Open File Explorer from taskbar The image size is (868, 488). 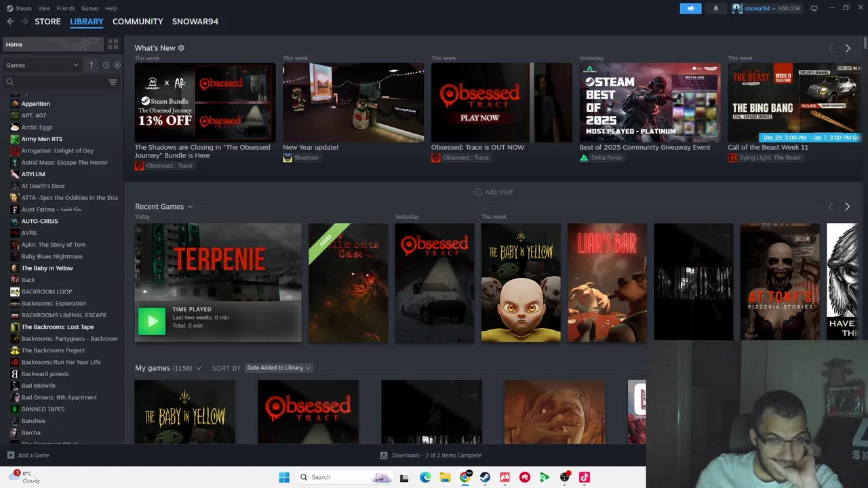tap(446, 477)
